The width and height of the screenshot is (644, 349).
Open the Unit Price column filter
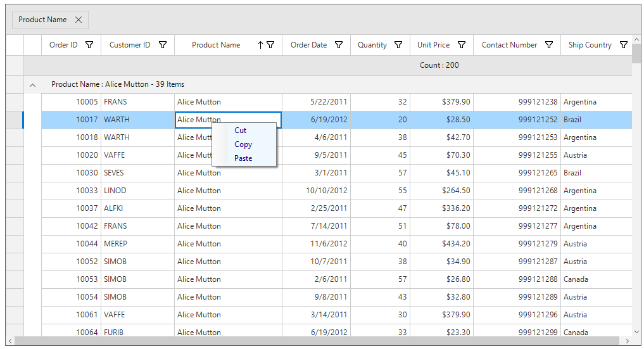point(462,45)
